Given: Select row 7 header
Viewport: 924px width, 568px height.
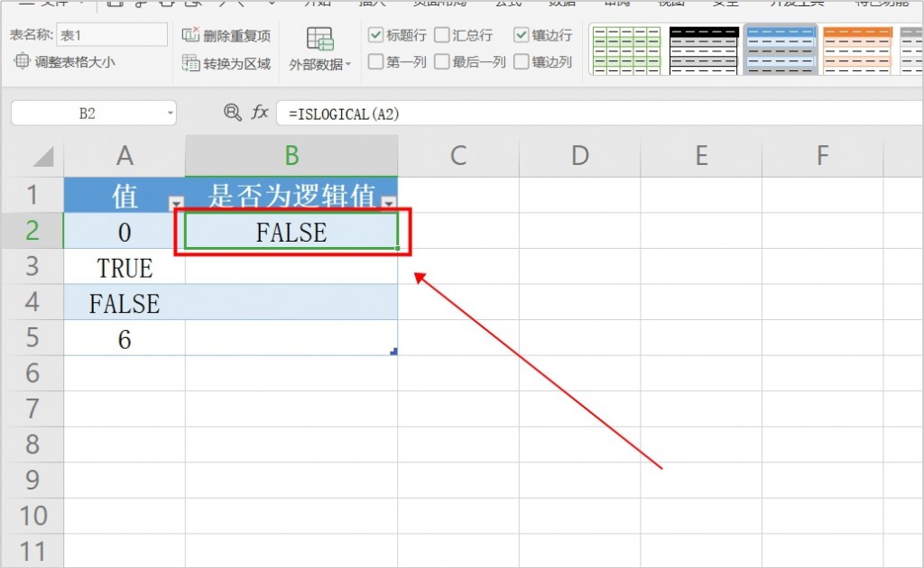Looking at the screenshot, I should pos(32,408).
